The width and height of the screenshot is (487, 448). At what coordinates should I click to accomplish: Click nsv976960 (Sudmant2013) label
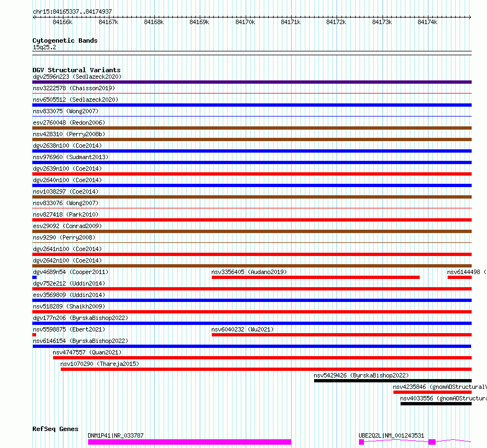tap(71, 157)
